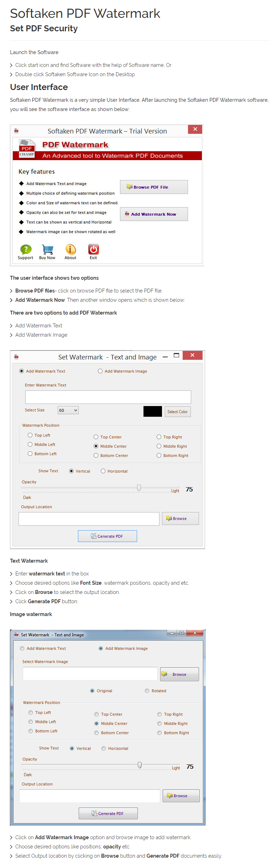
Task: Choose Top Left position in image watermark dialog
Action: [31, 712]
